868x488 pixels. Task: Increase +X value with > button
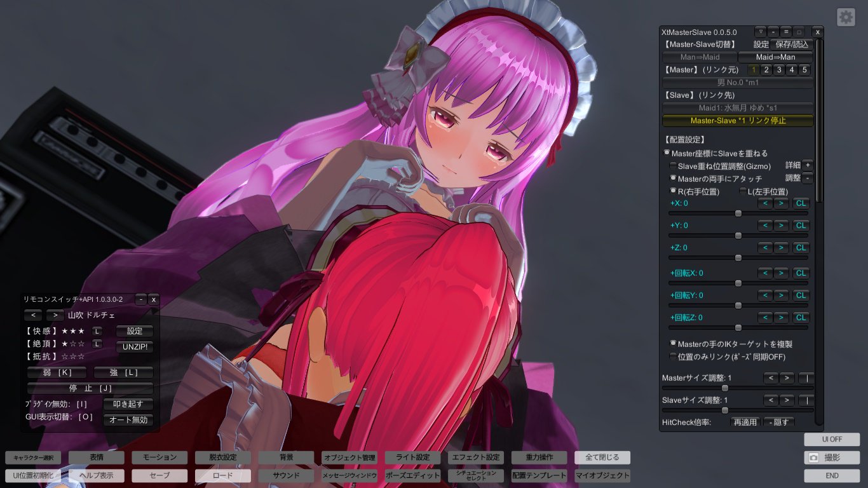[x=782, y=203]
